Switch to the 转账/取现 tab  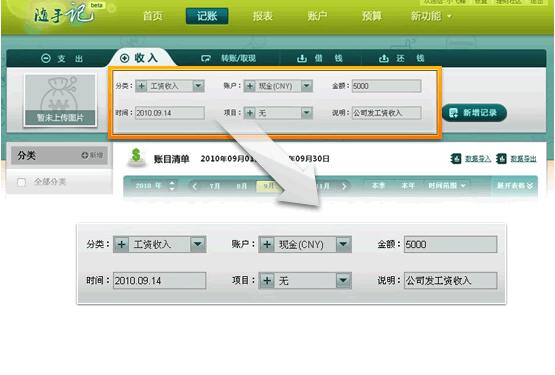229,58
